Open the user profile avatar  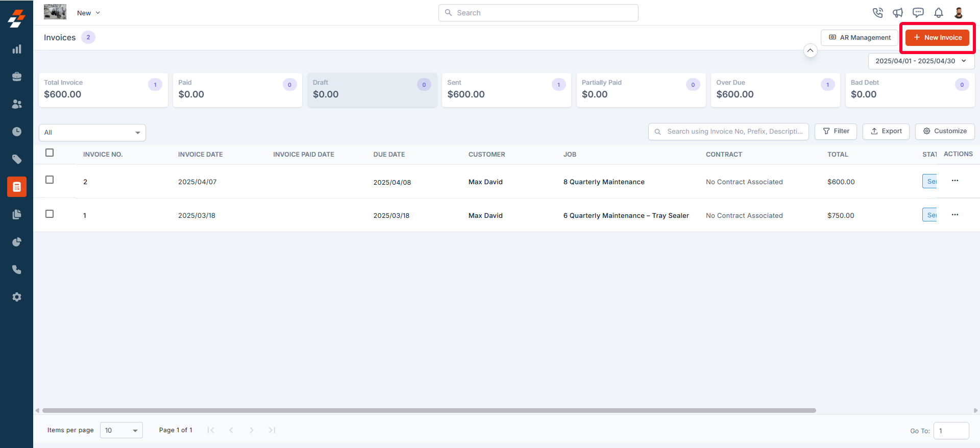click(959, 13)
